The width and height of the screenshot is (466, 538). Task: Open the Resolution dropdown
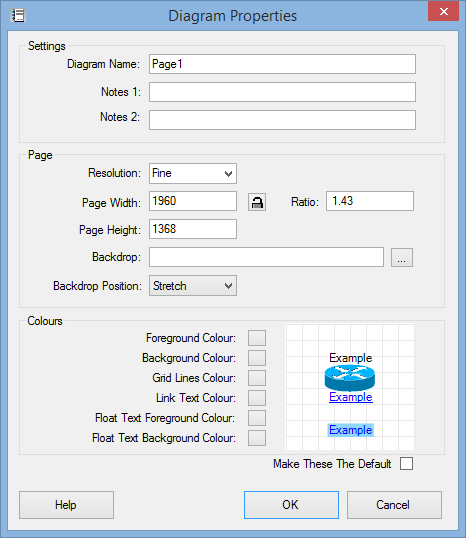[193, 173]
